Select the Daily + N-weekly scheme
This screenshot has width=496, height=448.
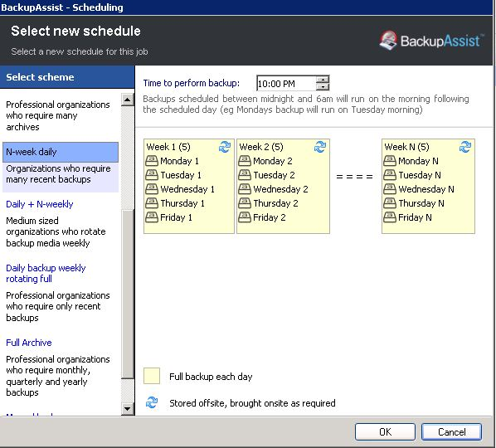point(40,204)
